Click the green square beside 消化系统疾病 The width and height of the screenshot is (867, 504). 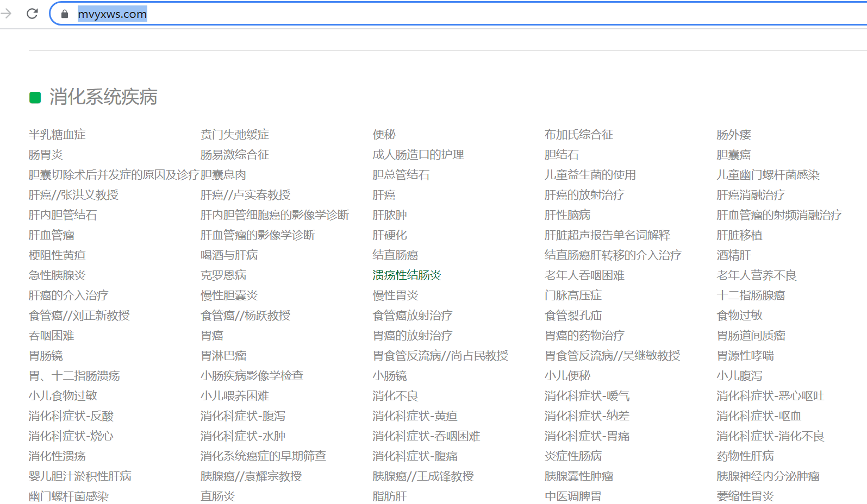click(35, 98)
